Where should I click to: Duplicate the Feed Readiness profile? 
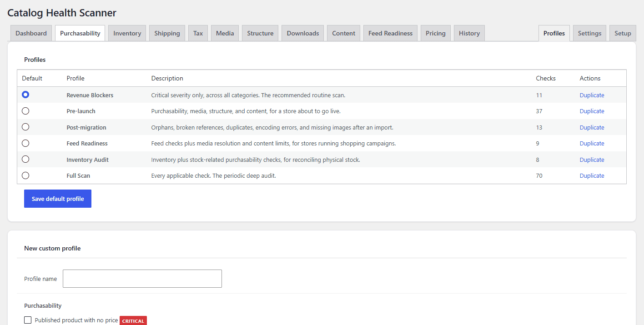[592, 143]
